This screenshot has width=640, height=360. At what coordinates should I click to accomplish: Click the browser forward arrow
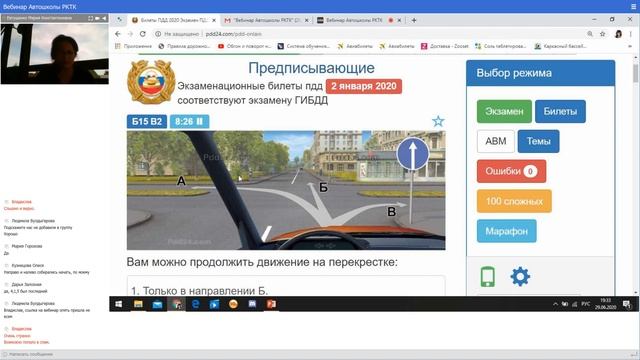130,34
